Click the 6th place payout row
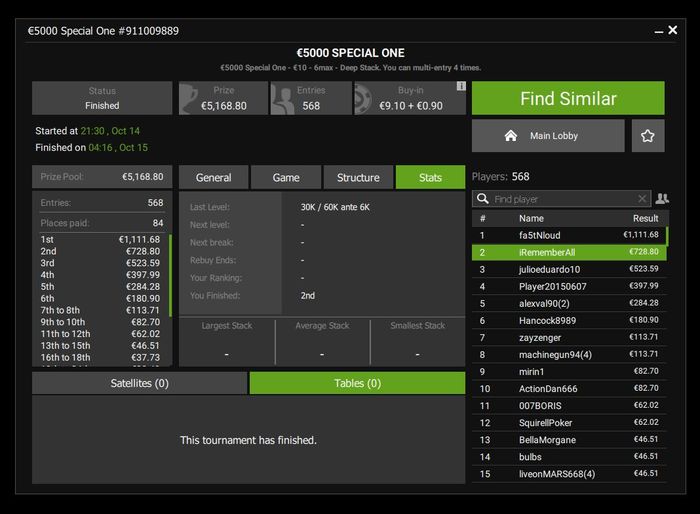 pos(100,298)
